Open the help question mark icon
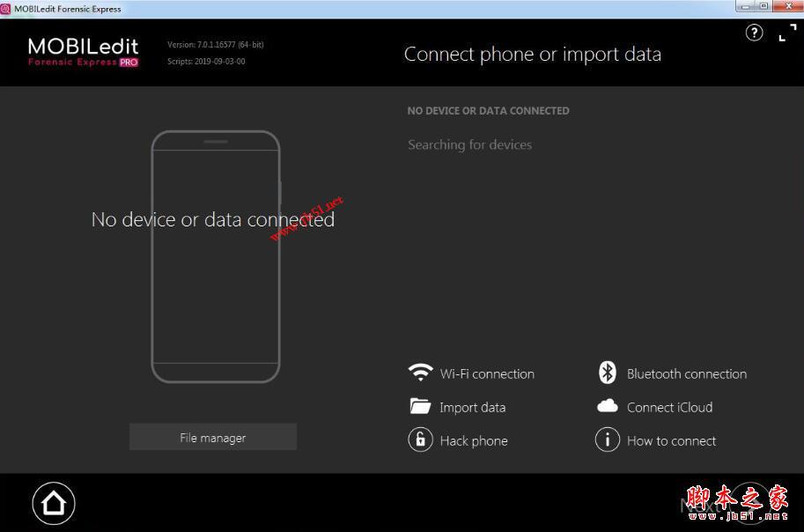Image resolution: width=804 pixels, height=532 pixels. pos(754,33)
